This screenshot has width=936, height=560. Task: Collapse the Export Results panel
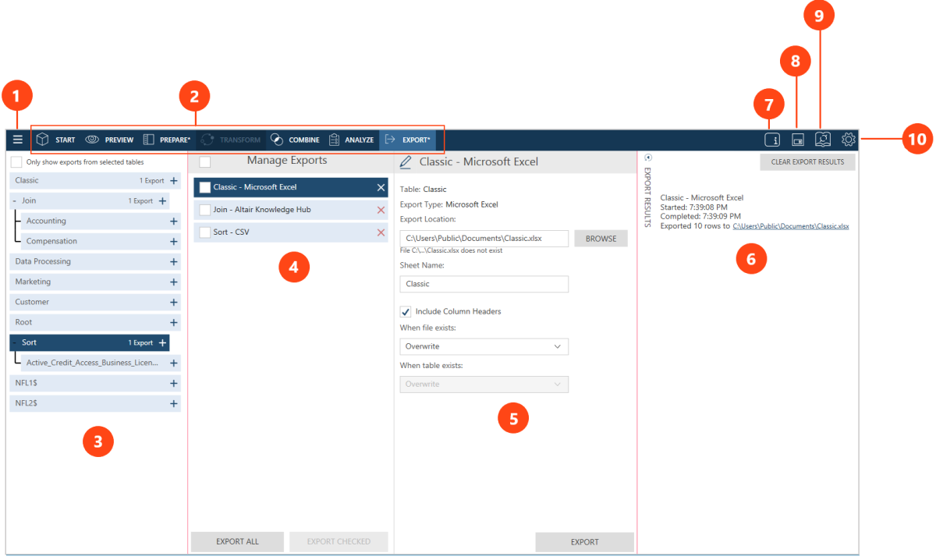tap(647, 158)
